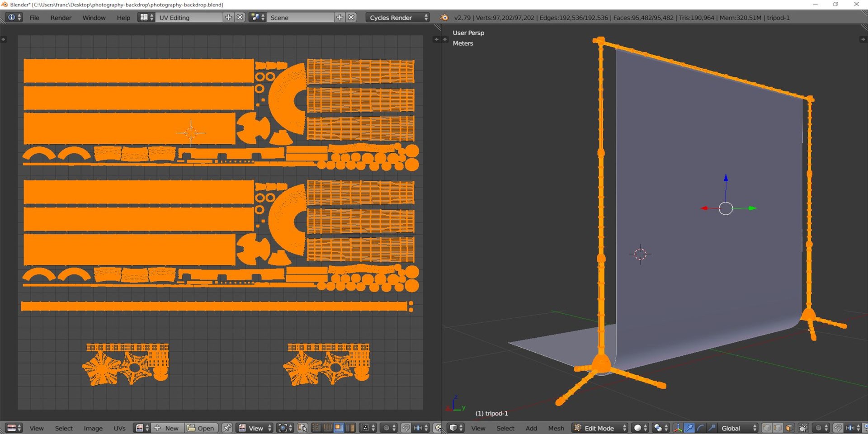Open UV sticky selection mode dropdown

click(368, 428)
